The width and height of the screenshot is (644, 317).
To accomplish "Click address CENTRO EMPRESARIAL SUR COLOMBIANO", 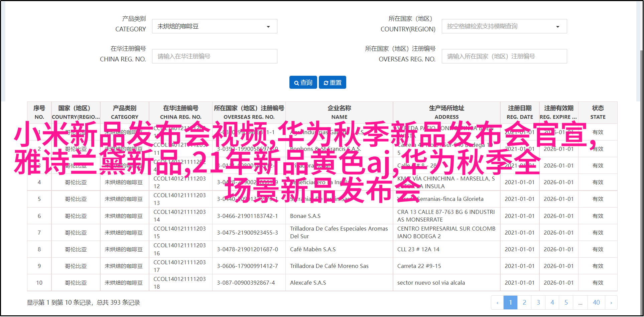I will click(446, 232).
